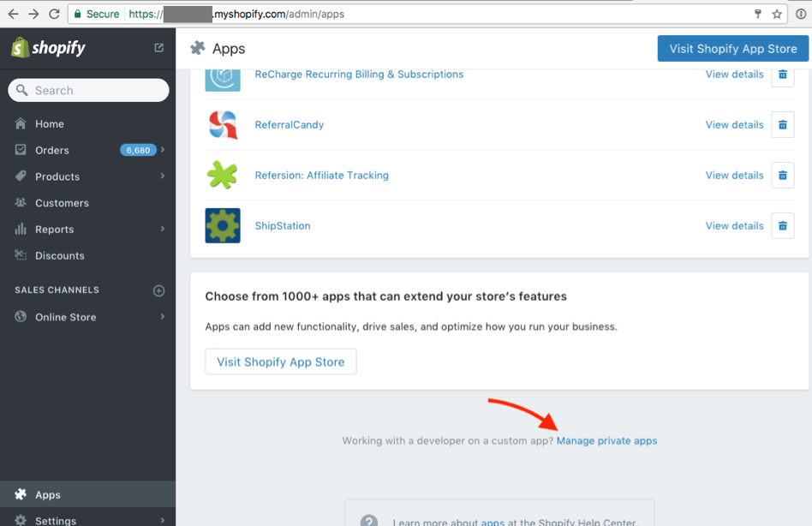This screenshot has height=526, width=812.
Task: View details for Refersion
Action: [734, 175]
